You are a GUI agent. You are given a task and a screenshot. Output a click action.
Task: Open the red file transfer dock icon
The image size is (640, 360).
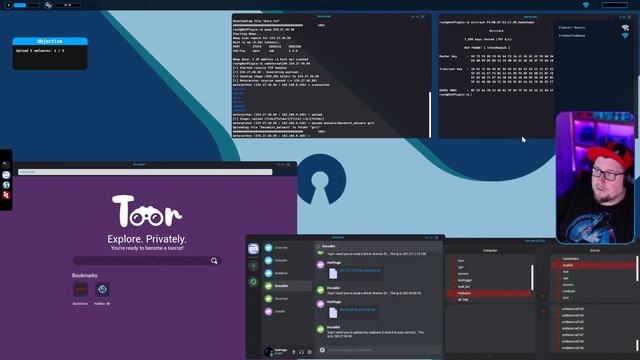pyautogui.click(x=6, y=195)
